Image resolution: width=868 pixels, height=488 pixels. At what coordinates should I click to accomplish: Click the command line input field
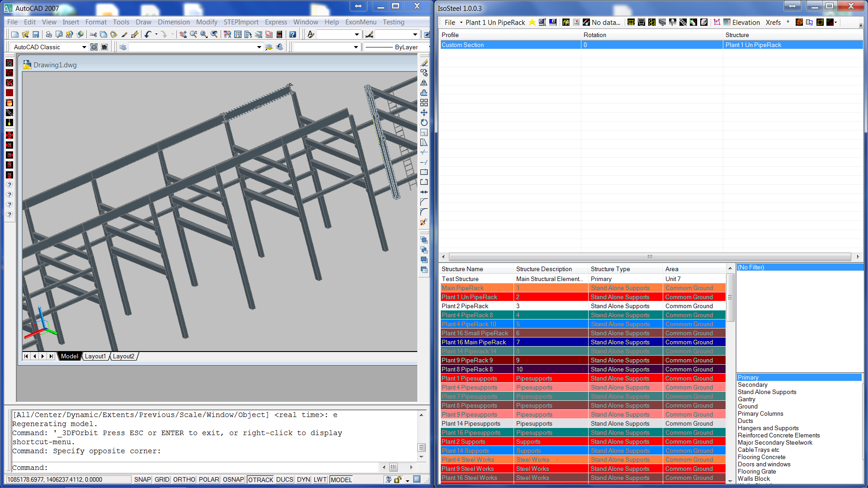[x=194, y=468]
